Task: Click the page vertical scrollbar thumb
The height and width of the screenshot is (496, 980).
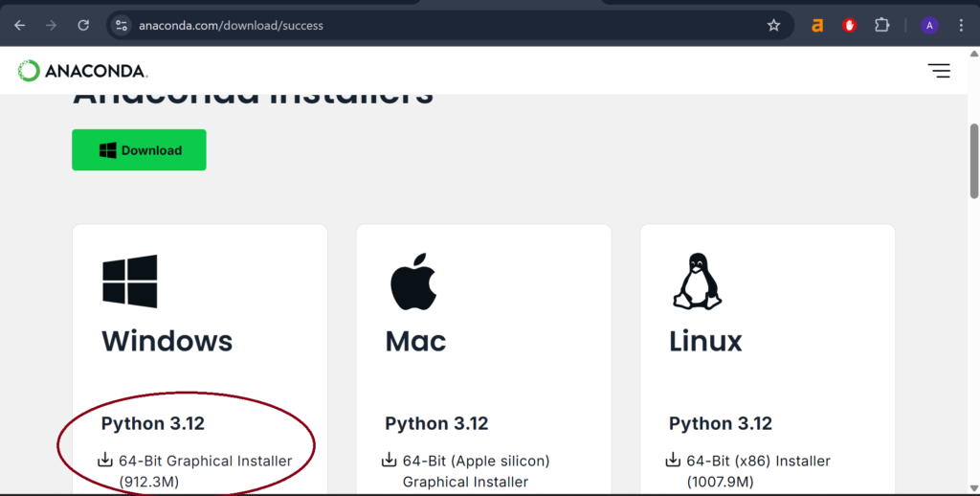Action: [974, 162]
